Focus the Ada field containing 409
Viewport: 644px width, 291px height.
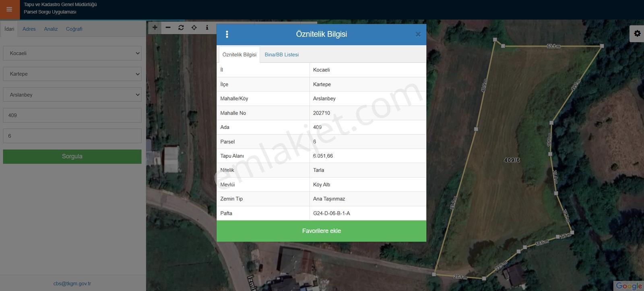click(x=72, y=115)
